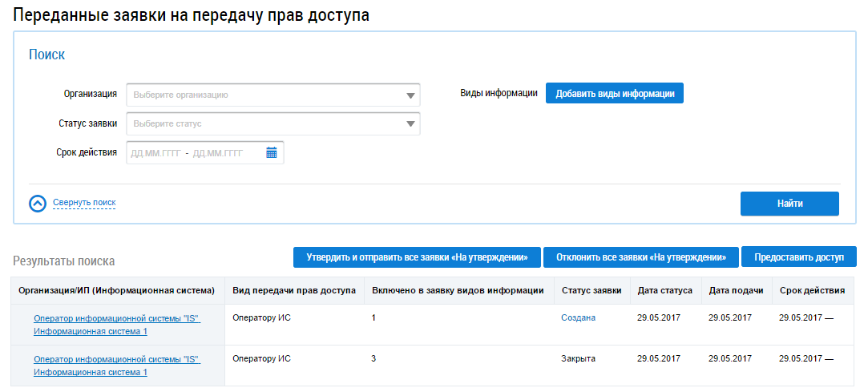The image size is (868, 392).
Task: Click the Срок действия column header
Action: coord(812,290)
